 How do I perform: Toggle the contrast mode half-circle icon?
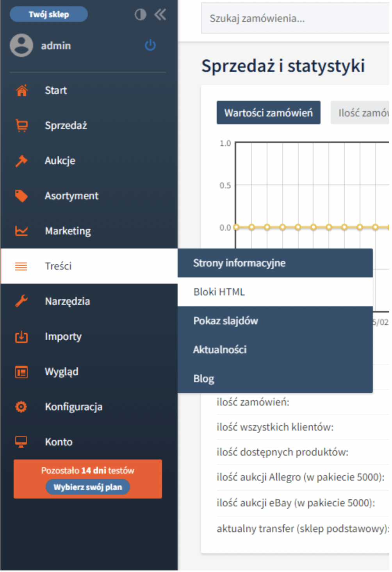(141, 15)
